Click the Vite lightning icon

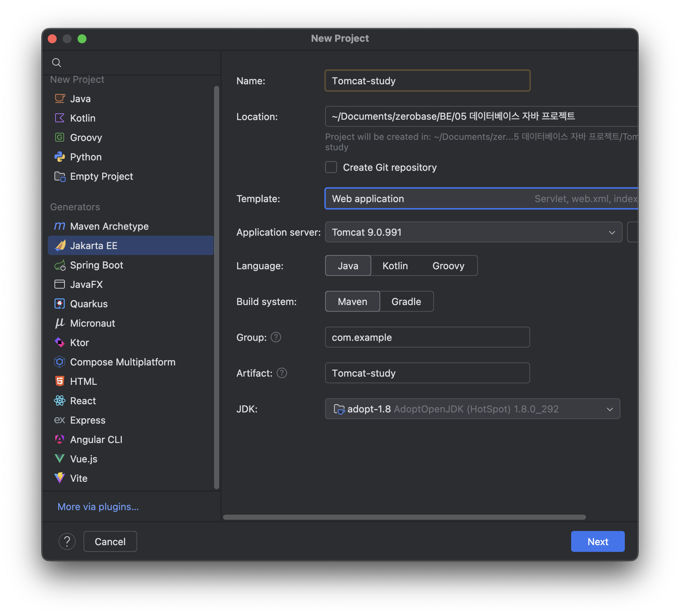[60, 478]
